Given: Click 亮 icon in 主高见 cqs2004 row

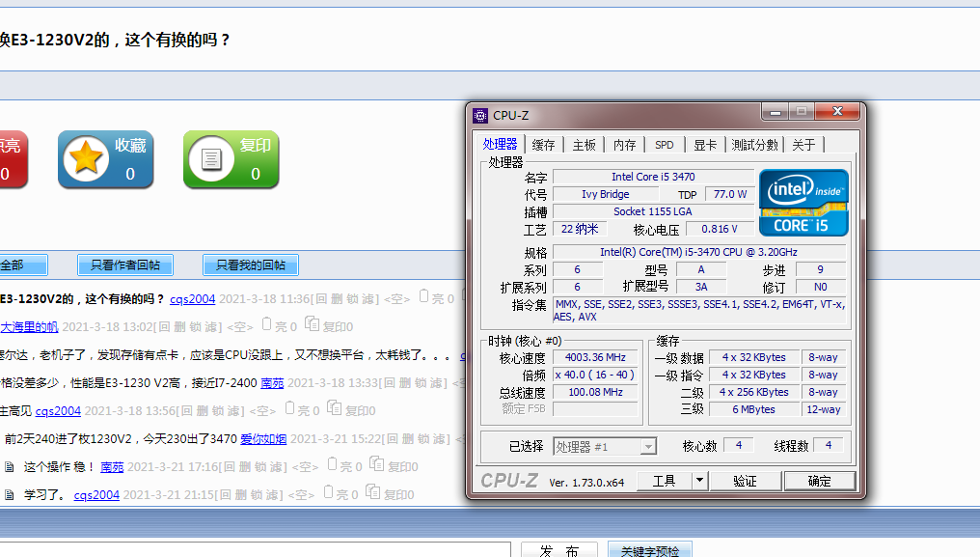Looking at the screenshot, I should (x=289, y=408).
